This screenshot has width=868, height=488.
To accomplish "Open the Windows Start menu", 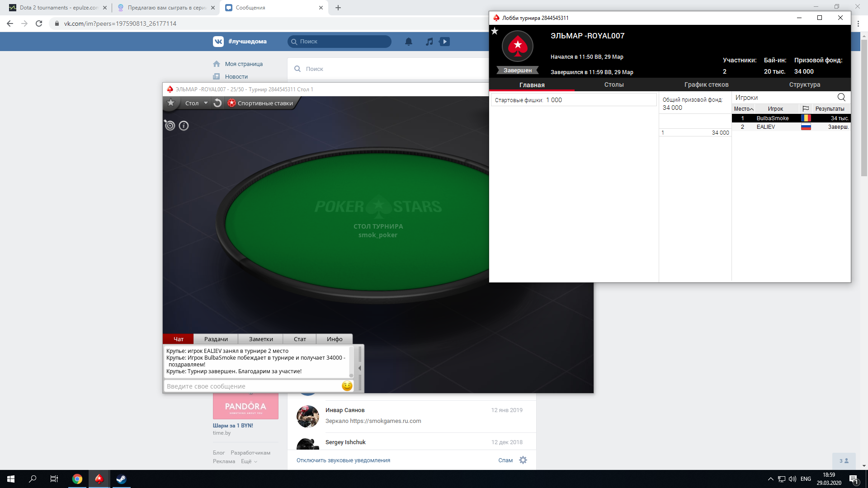I will click(x=11, y=479).
